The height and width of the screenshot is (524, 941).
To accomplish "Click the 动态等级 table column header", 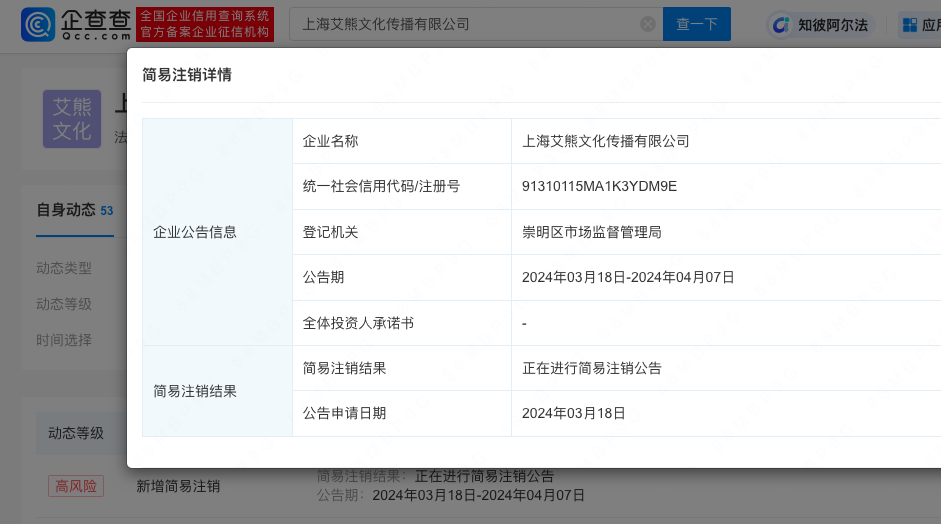I will pos(76,433).
